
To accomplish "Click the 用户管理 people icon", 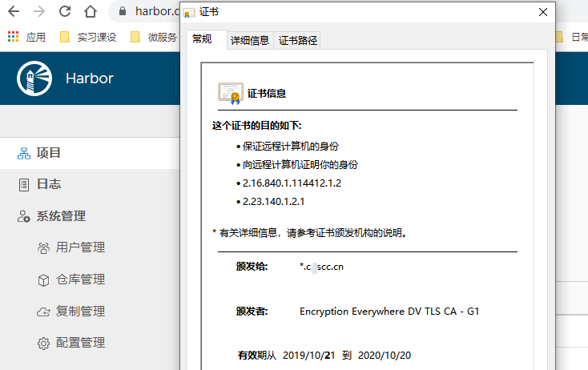I will [43, 248].
